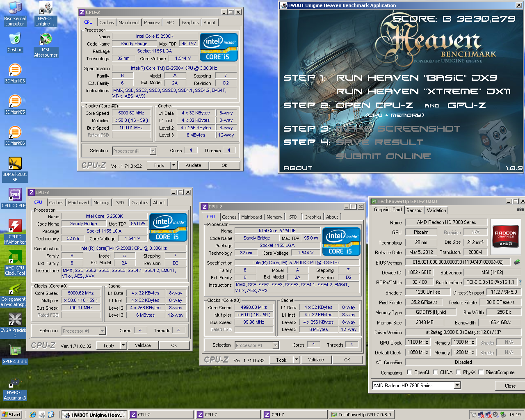This screenshot has height=420, width=525.
Task: Click the 15.19 clock in the system tray
Action: pos(515,415)
